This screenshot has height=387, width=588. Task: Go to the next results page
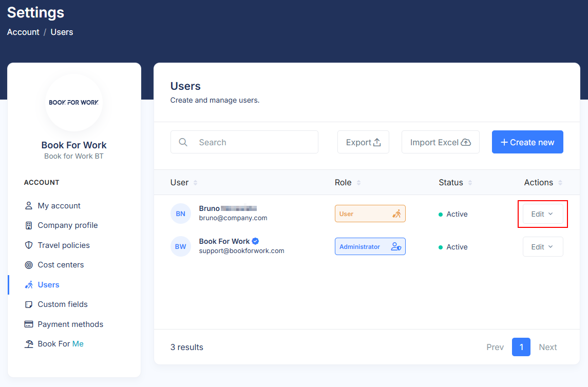[547, 347]
